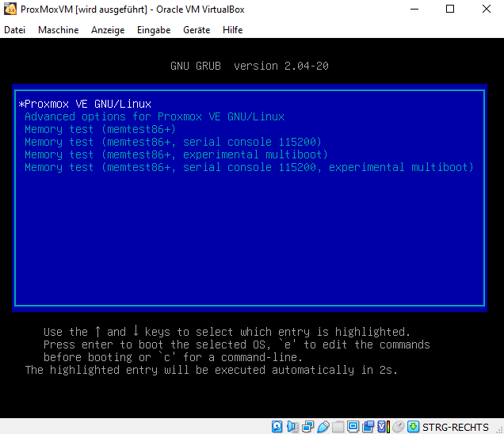Click the window resize grip corner
The height and width of the screenshot is (434, 504).
[499, 430]
